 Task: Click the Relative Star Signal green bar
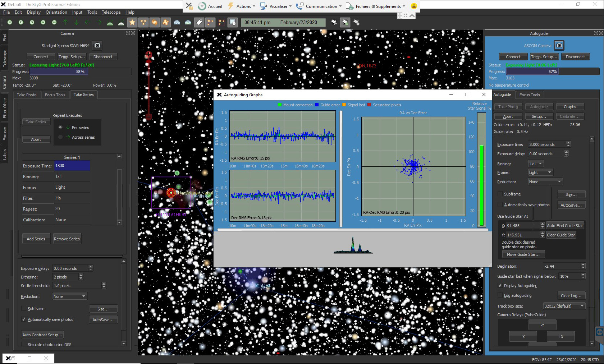(x=481, y=185)
